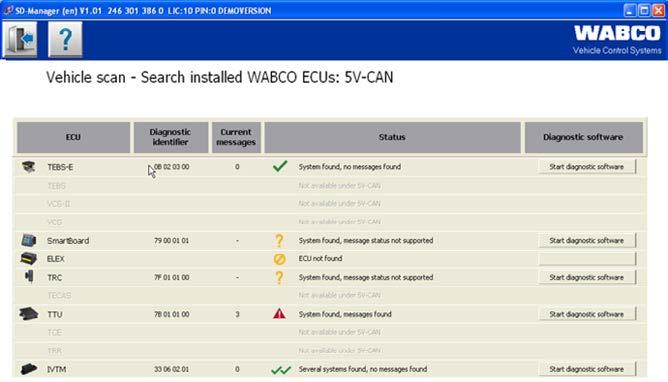Select the TEBS-E row label
Screen dimensions: 668x382
60,167
